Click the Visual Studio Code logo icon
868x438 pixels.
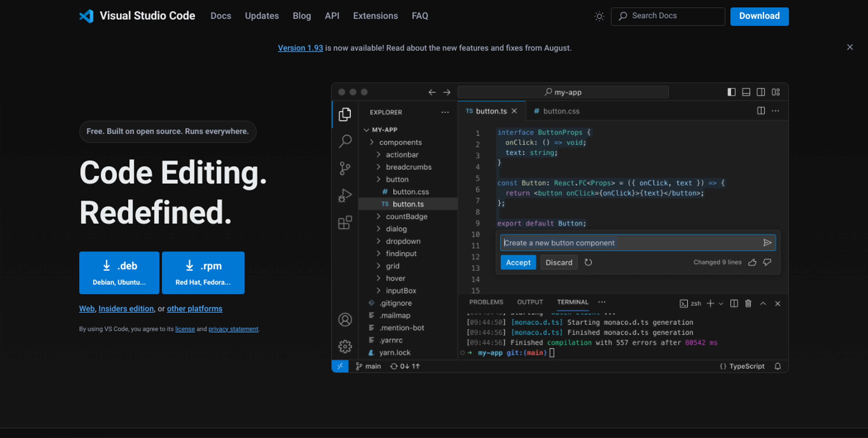(86, 16)
